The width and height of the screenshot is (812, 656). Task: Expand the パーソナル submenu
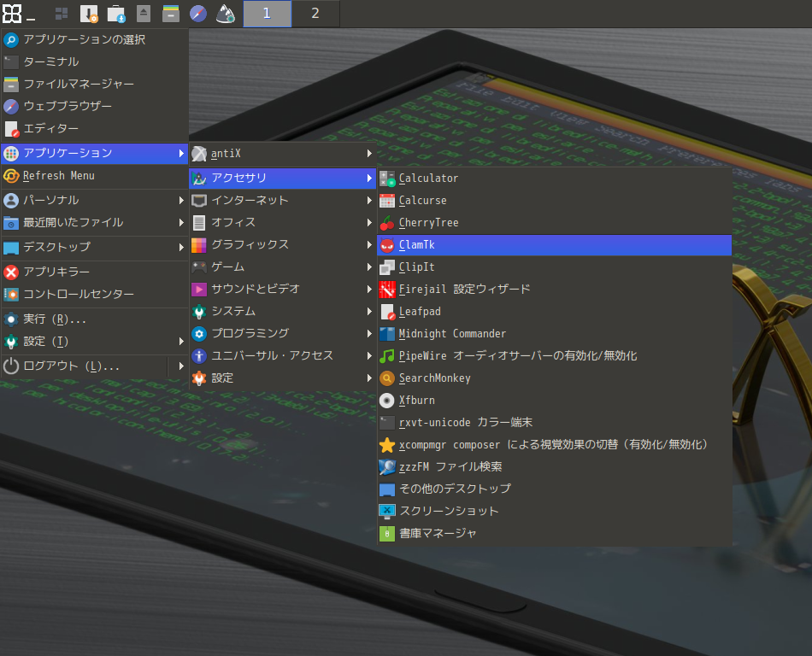tap(94, 200)
